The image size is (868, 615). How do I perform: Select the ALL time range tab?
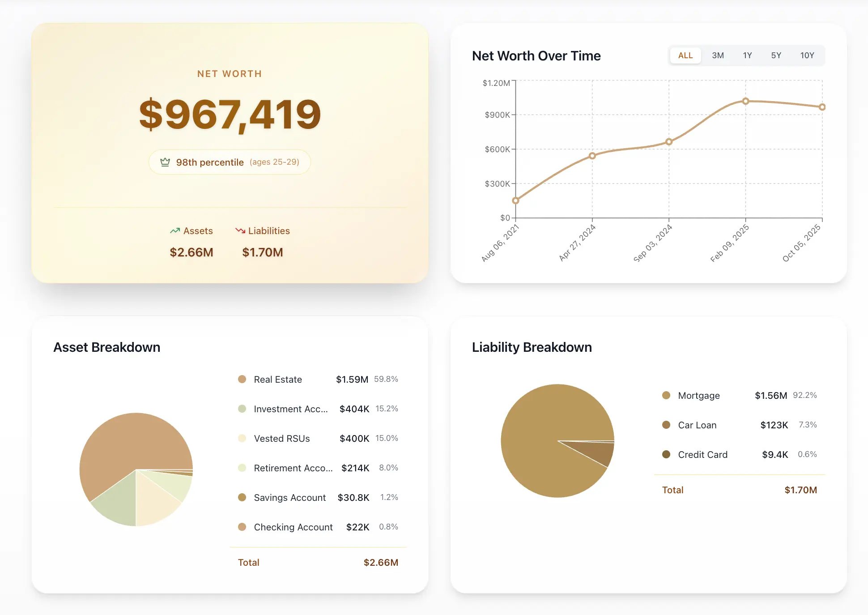[x=685, y=56]
